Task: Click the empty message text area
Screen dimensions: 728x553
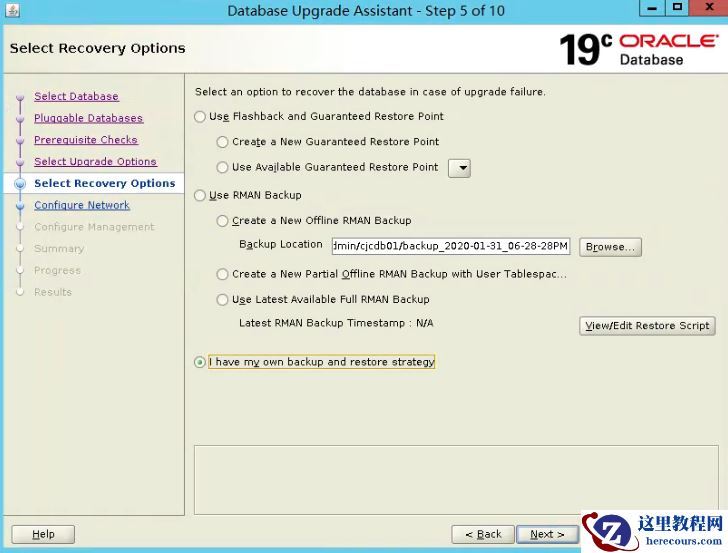Action: [x=456, y=480]
